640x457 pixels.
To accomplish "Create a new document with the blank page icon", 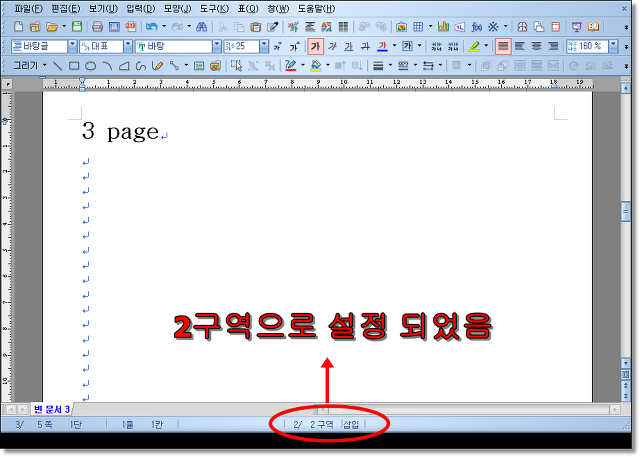I will pyautogui.click(x=18, y=27).
